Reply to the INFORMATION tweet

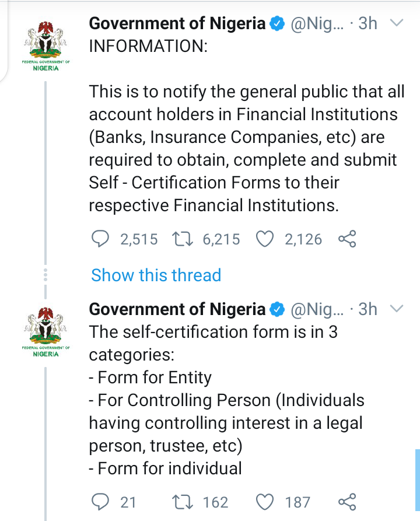point(101,239)
